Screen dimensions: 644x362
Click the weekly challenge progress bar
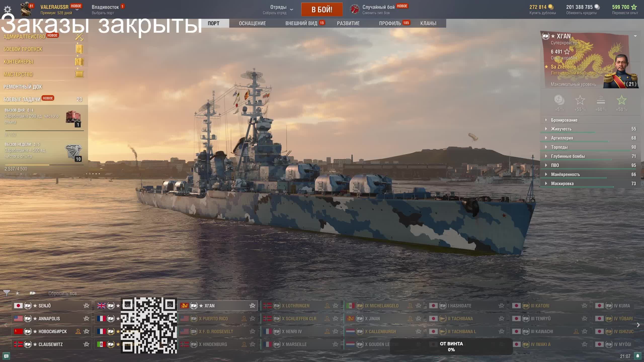[44, 165]
